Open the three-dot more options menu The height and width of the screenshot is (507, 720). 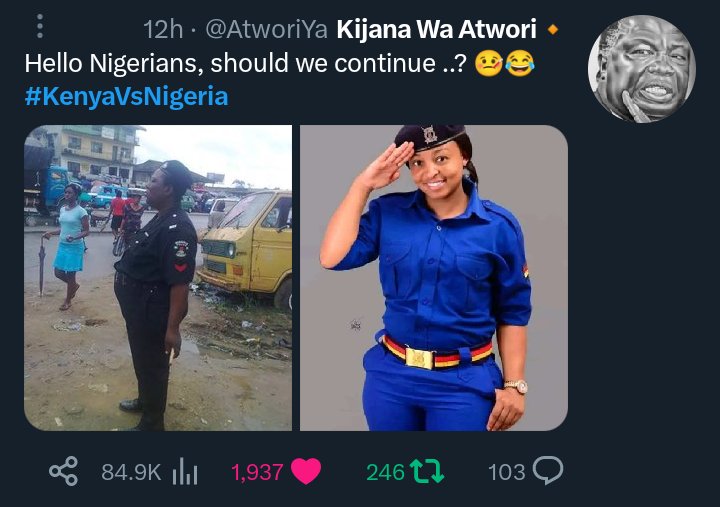click(40, 26)
